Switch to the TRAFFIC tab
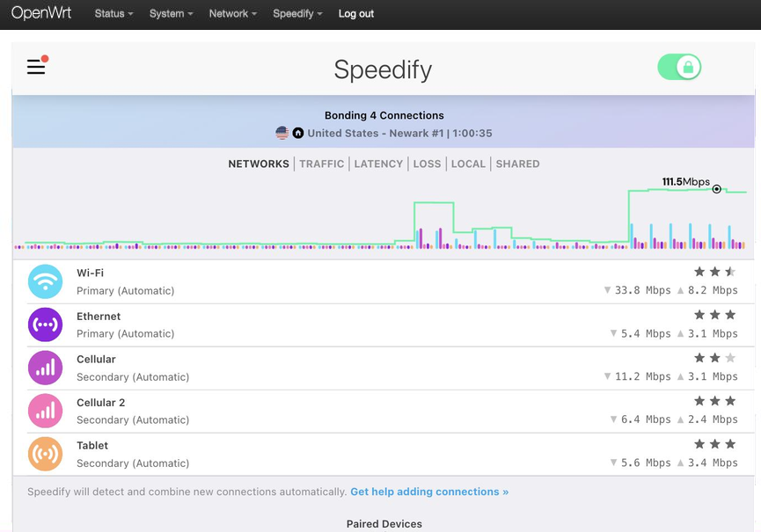The height and width of the screenshot is (532, 761). 322,164
